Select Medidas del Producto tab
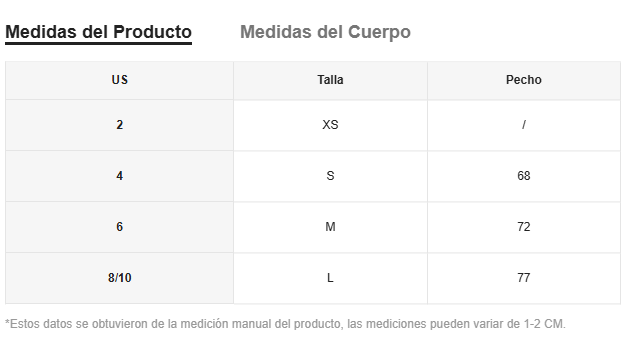 coord(98,32)
